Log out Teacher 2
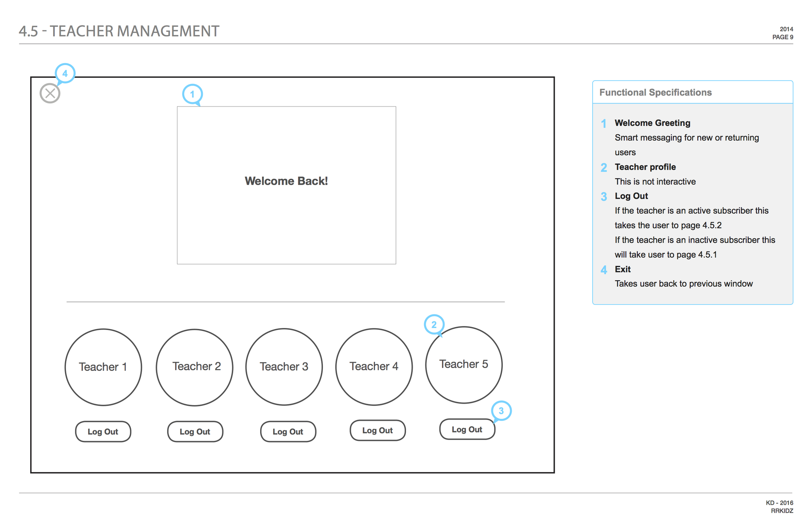This screenshot has width=812, height=526. (195, 432)
